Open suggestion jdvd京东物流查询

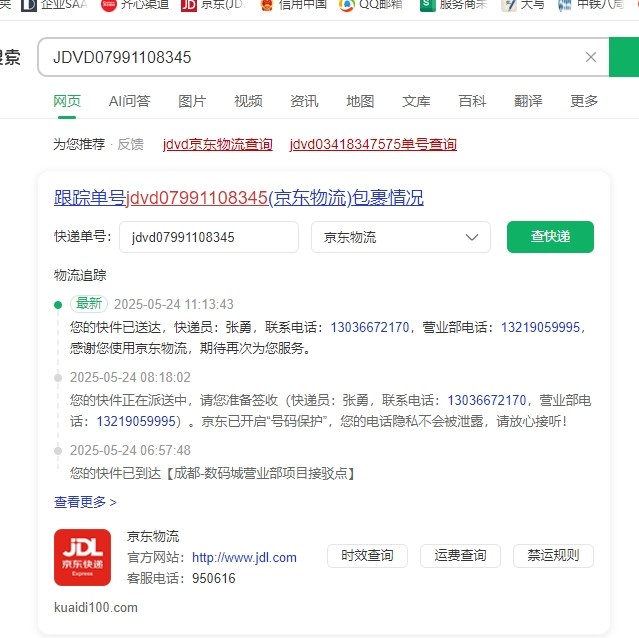pos(218,144)
